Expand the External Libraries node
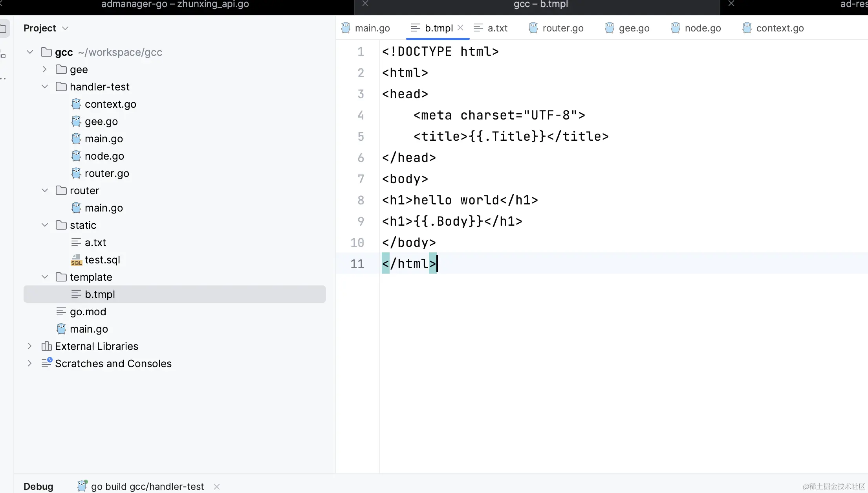 click(29, 346)
